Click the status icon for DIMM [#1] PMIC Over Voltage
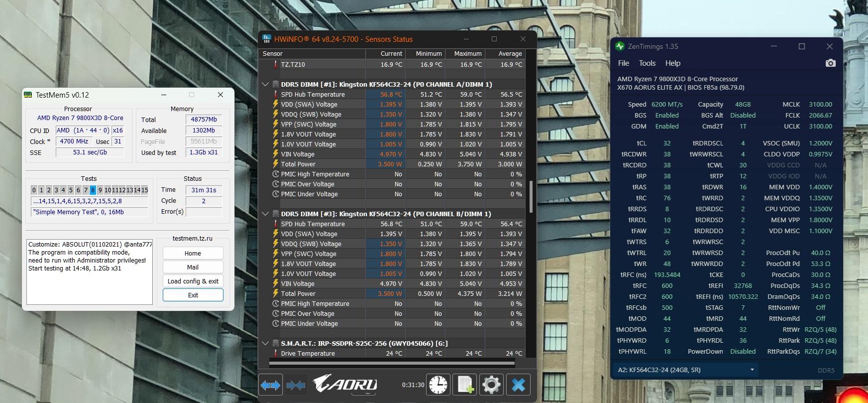868x403 pixels. [x=275, y=184]
